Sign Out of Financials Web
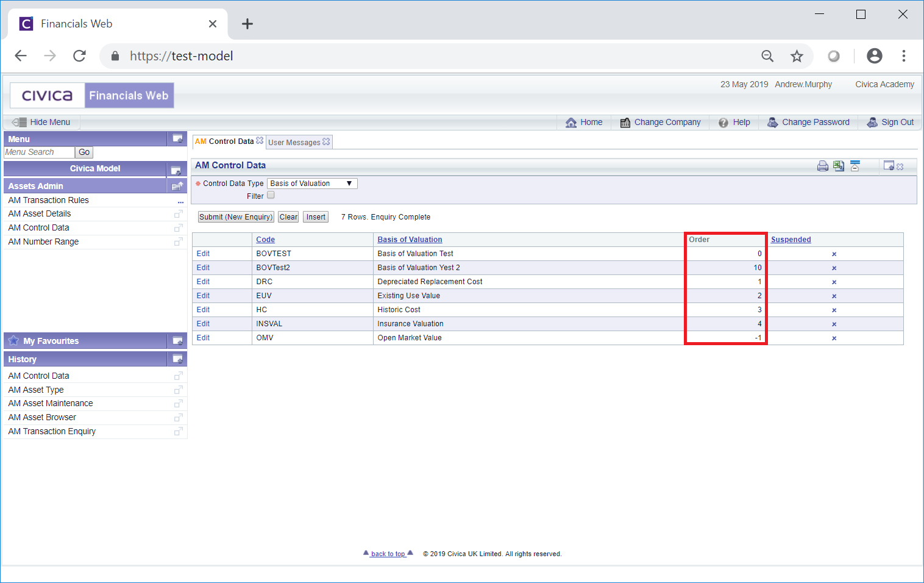Viewport: 924px width, 583px height. click(890, 123)
